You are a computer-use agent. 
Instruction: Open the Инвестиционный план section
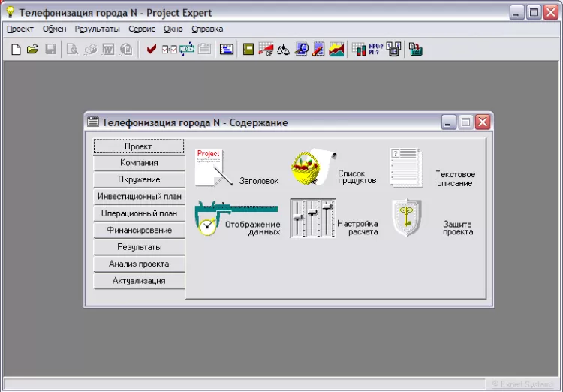(139, 197)
